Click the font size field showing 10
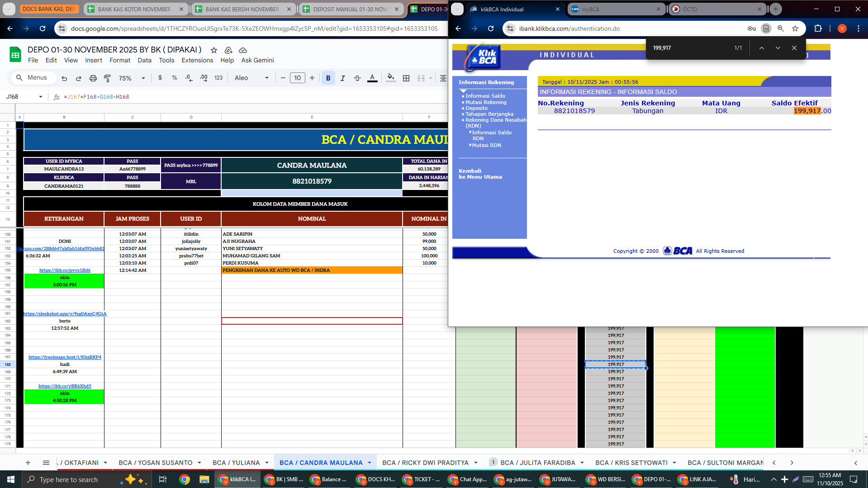Image resolution: width=868 pixels, height=488 pixels. pos(297,78)
